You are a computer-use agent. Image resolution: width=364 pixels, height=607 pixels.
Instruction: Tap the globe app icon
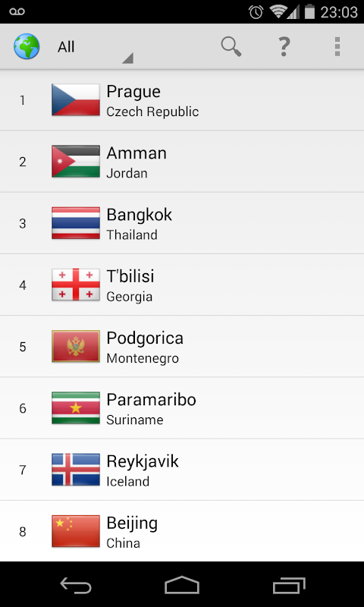27,46
